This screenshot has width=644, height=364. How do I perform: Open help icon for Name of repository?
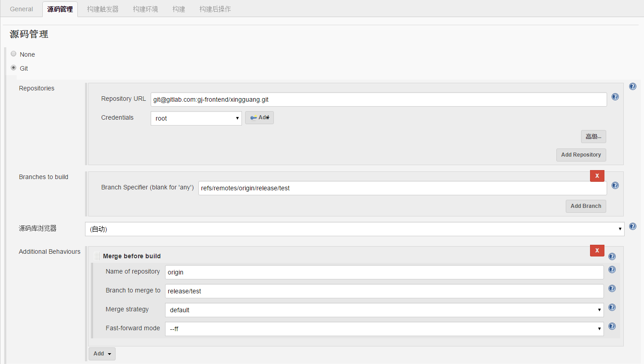[x=612, y=270]
